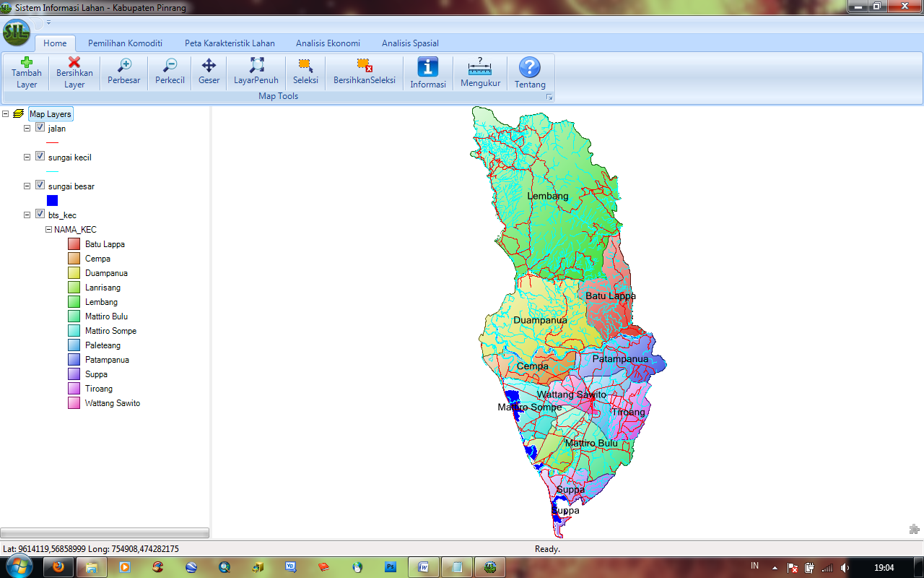924x578 pixels.
Task: Switch map to LayarPenuh full extent
Action: click(256, 72)
